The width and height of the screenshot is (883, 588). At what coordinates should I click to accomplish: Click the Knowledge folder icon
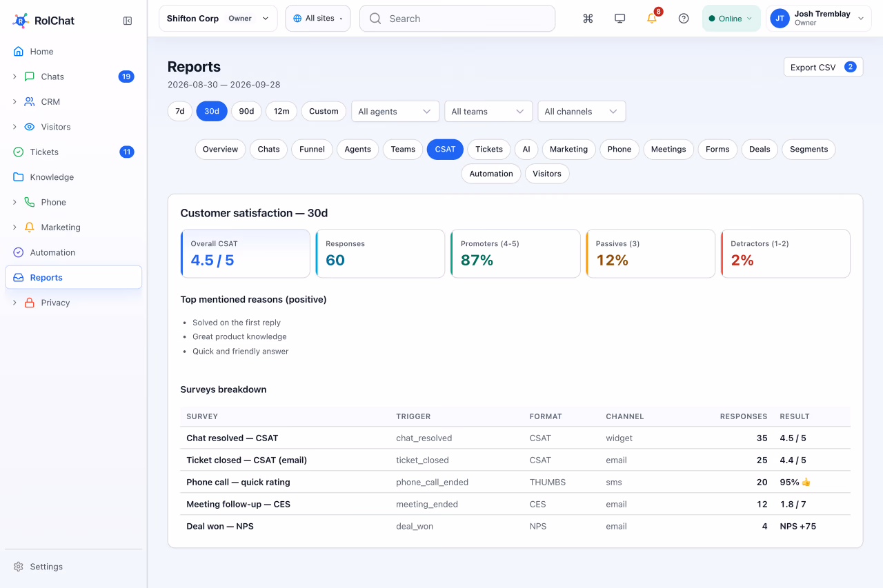pos(19,177)
